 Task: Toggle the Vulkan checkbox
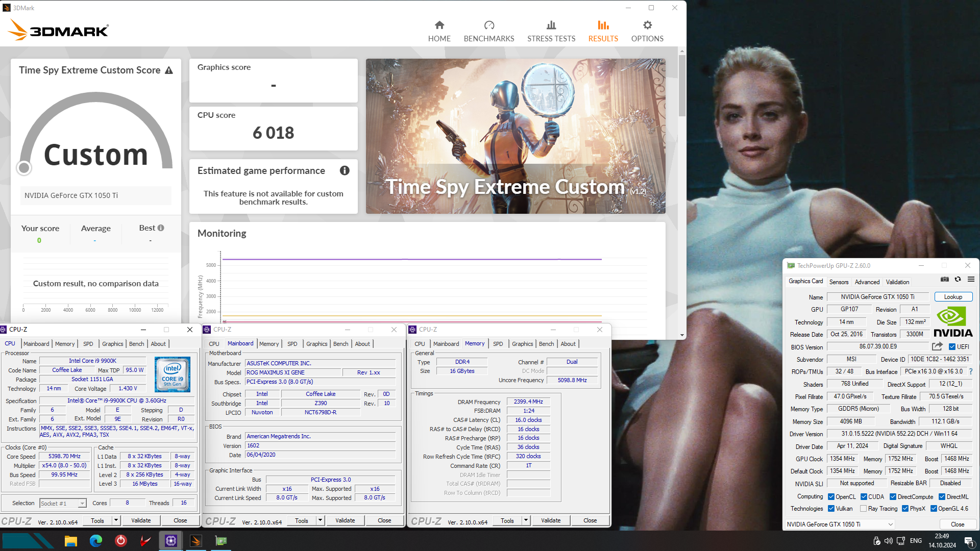(x=831, y=509)
